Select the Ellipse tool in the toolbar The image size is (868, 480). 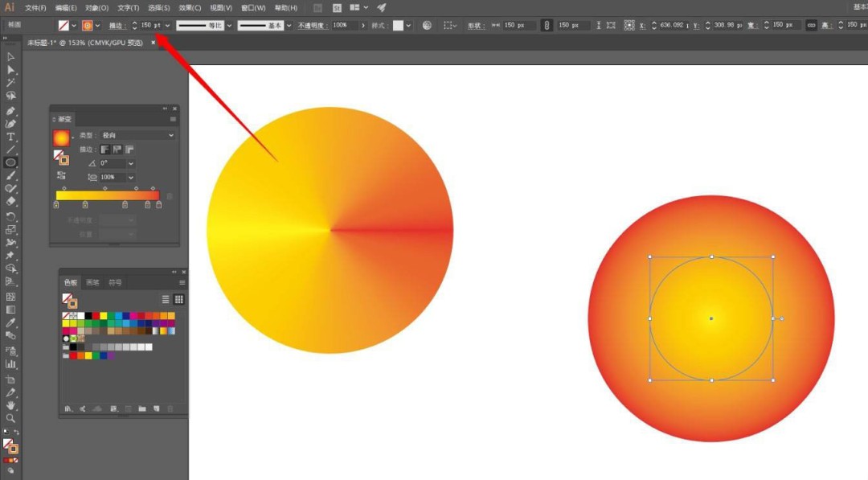[11, 163]
